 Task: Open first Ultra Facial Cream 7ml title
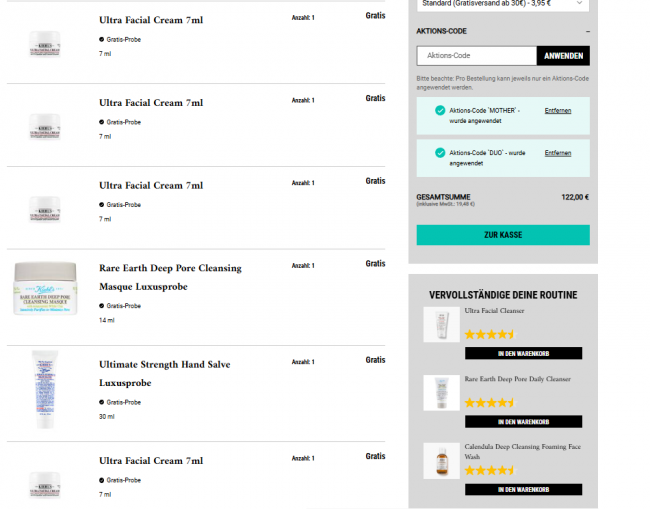click(x=151, y=20)
